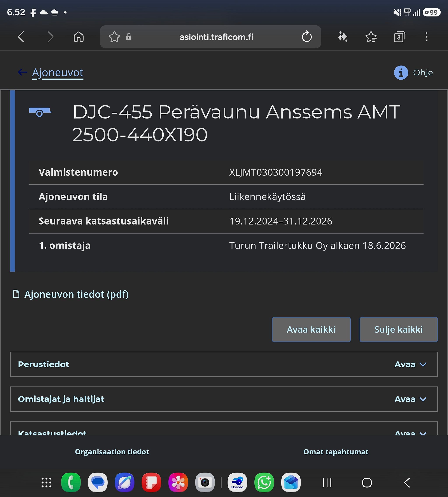Screen dimensions: 448x497
Task: Tap the 1. omistaja label
Action: tap(65, 246)
